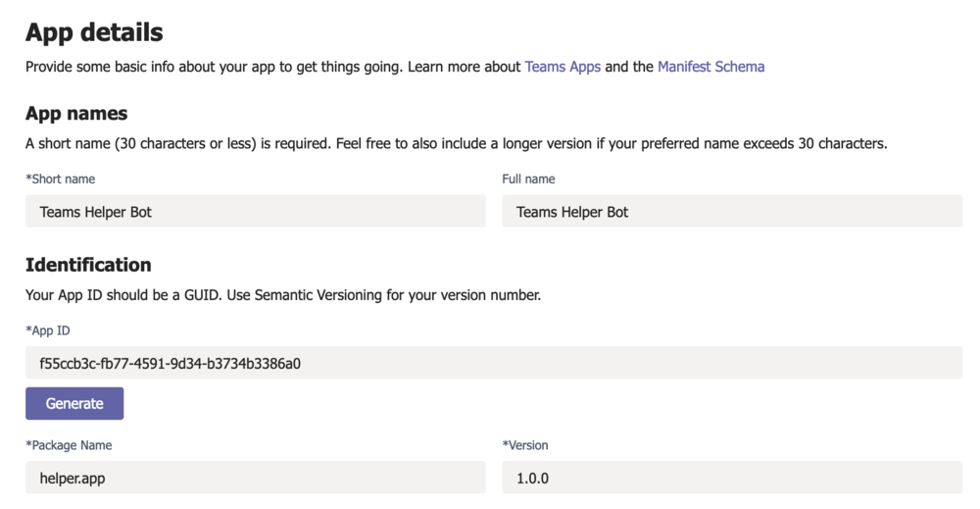The width and height of the screenshot is (980, 509).
Task: Focus the Short name field containing Teams Helper Bot
Action: click(256, 212)
